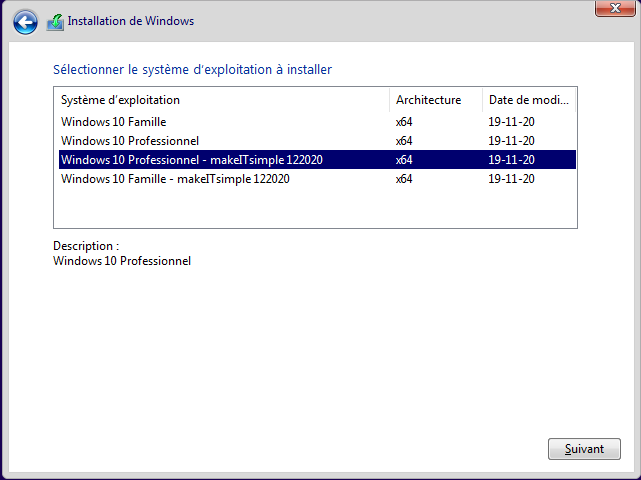Select Windows 10 Professionnel - makeITsimple 122020
641x480 pixels.
coord(191,160)
